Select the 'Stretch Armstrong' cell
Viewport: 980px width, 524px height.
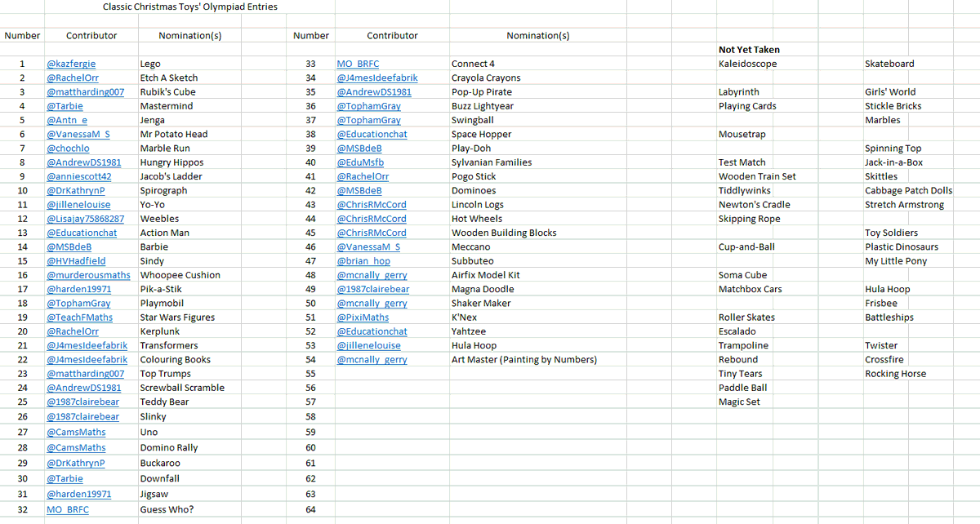point(904,205)
